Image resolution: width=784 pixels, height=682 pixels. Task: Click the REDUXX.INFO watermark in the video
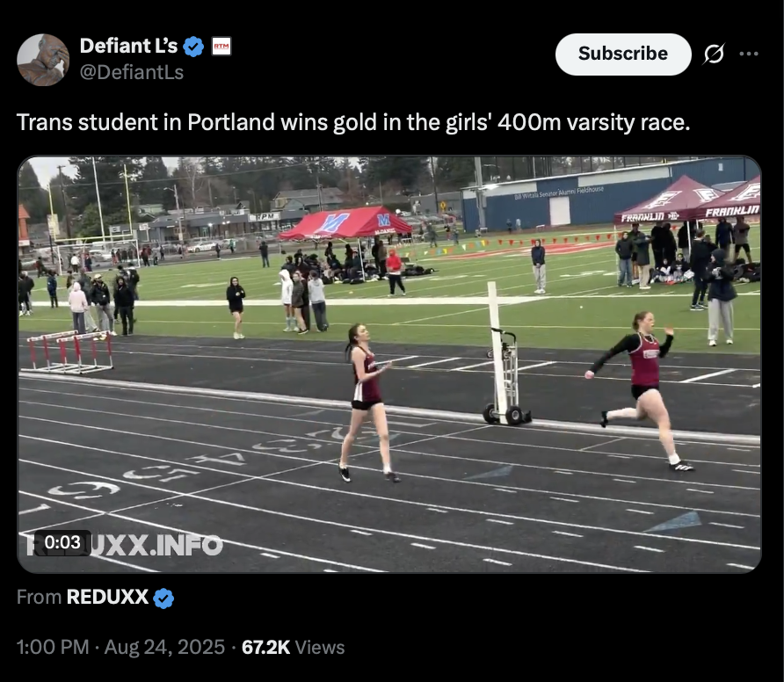click(124, 545)
